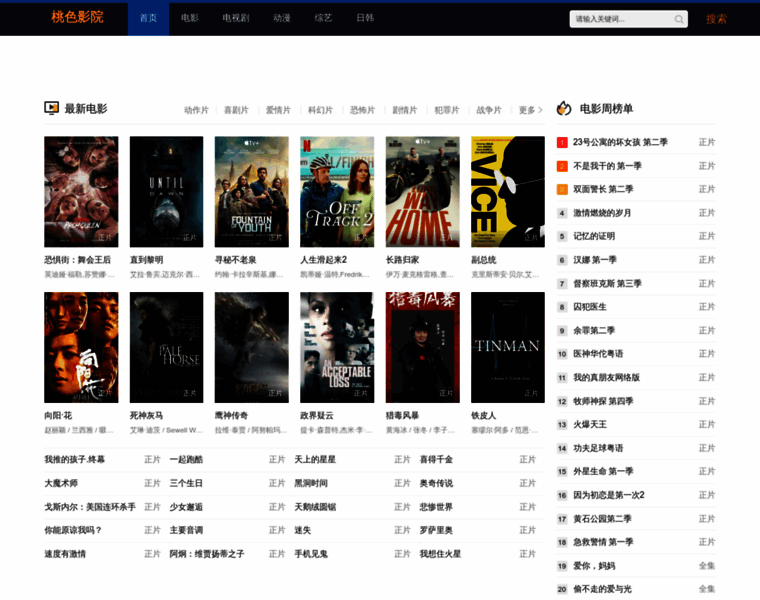Click the rank 2 badge in weekly chart
Screen dimensions: 760x600
[x=562, y=166]
